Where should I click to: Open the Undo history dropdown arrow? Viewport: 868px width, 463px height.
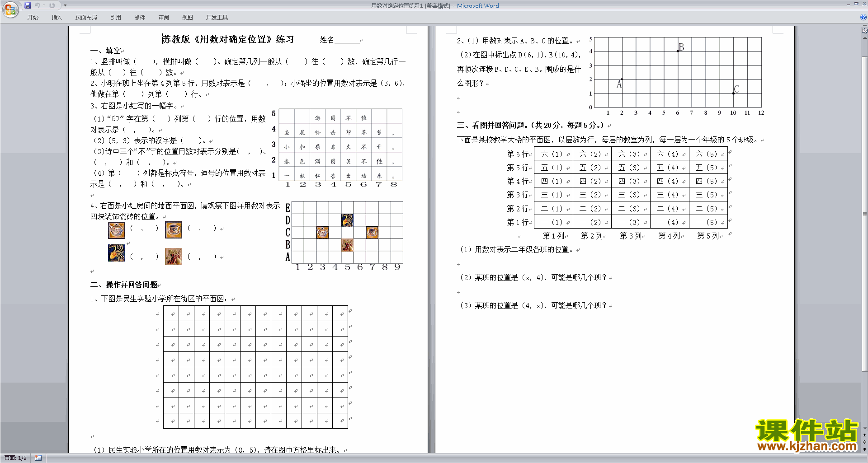point(44,5)
